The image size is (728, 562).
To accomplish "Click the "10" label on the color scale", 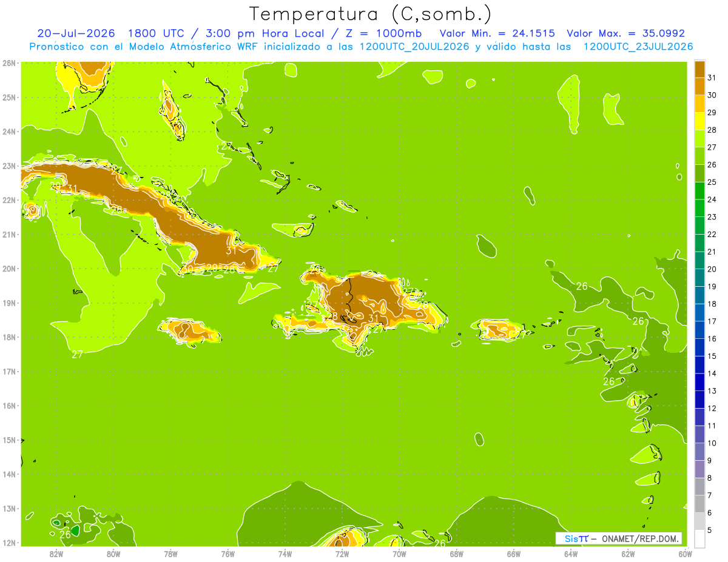I will (712, 443).
